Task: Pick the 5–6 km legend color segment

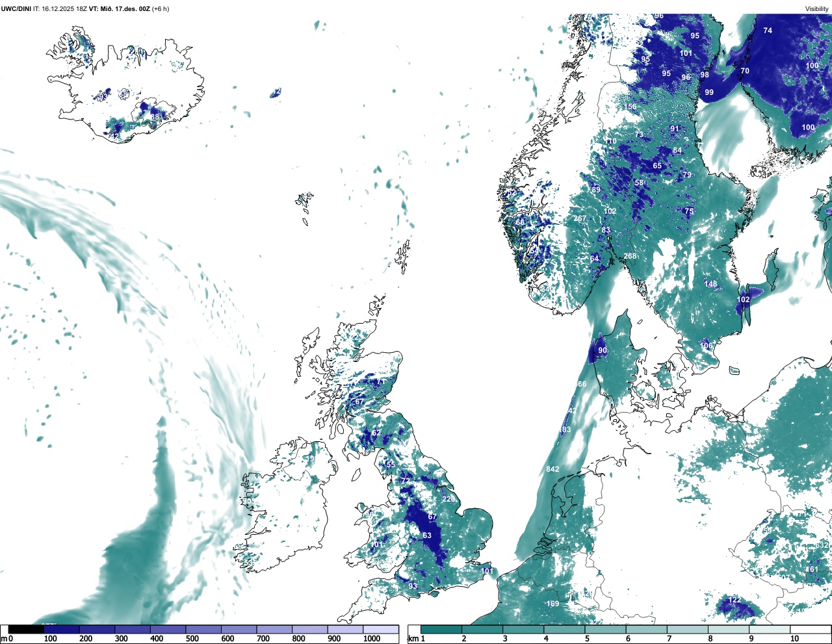Action: pyautogui.click(x=605, y=629)
